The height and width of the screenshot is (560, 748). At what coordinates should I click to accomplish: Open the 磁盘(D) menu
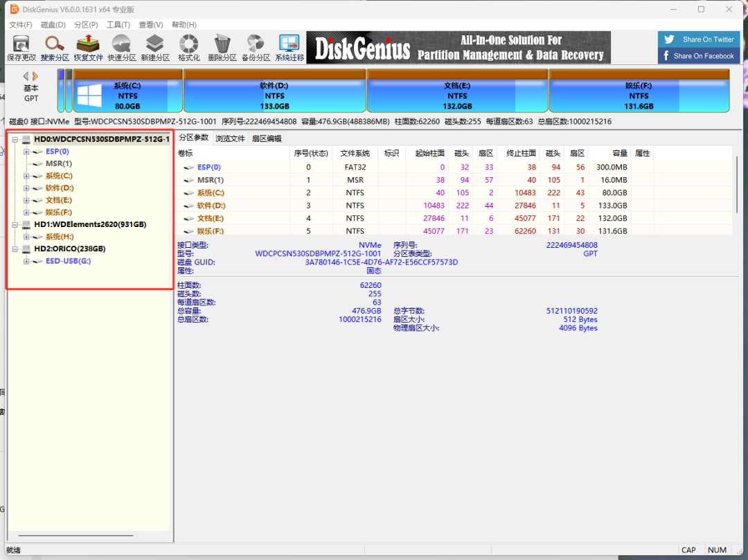point(53,25)
